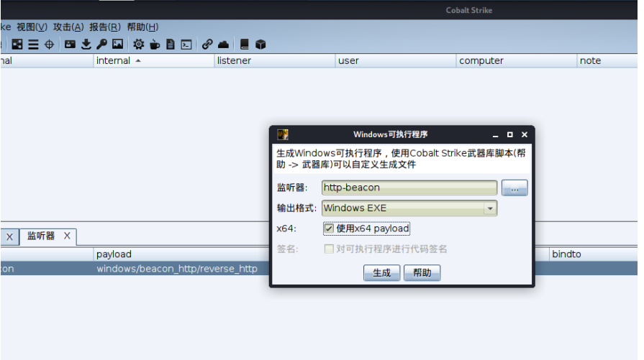This screenshot has height=360, width=644.
Task: Open the downloads arrow icon in toolbar
Action: pyautogui.click(x=86, y=45)
